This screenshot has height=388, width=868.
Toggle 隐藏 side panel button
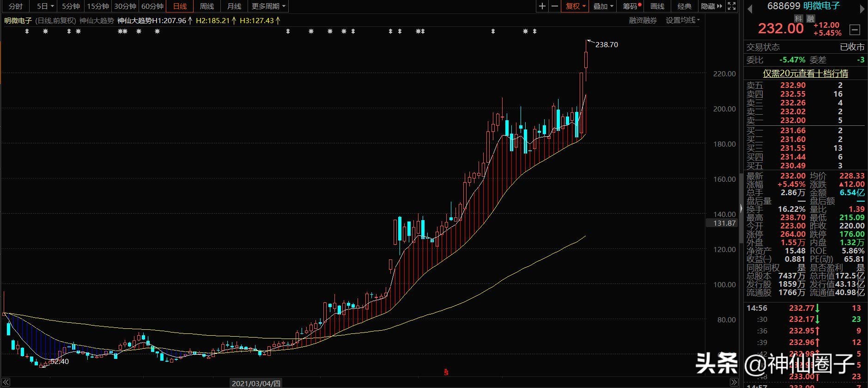click(x=711, y=6)
